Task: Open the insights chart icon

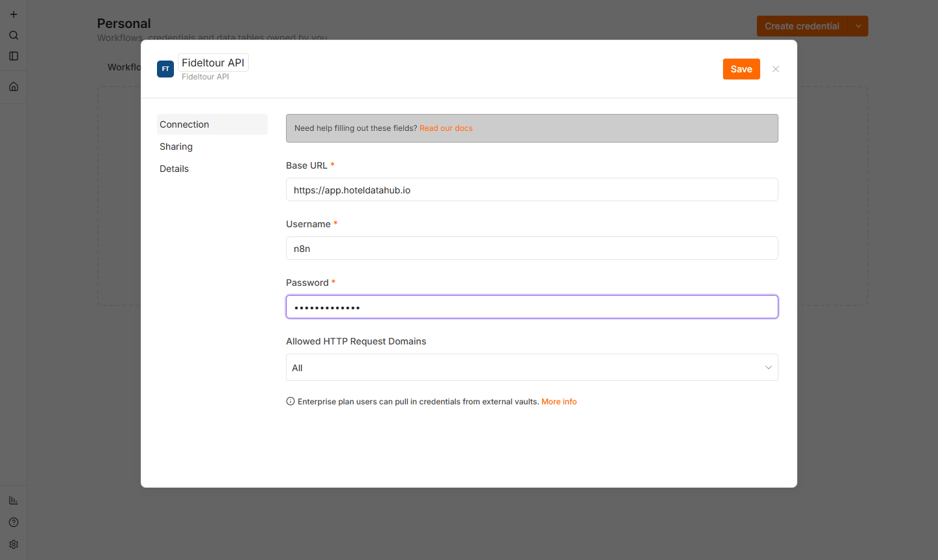Action: click(x=14, y=500)
